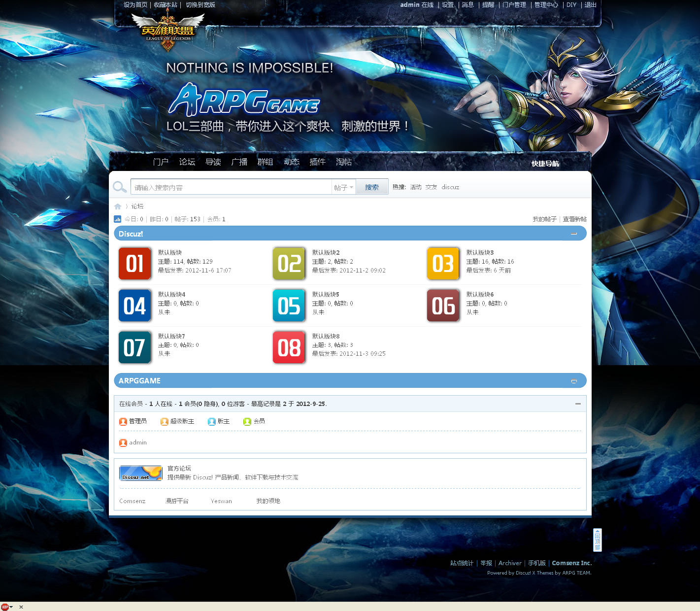Open forum board icon 05

click(289, 305)
